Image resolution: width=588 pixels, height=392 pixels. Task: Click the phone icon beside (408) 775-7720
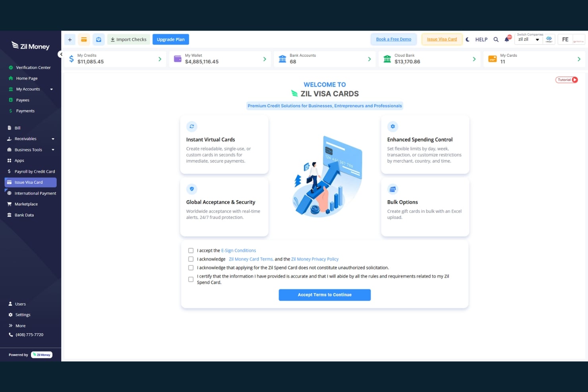click(11, 335)
